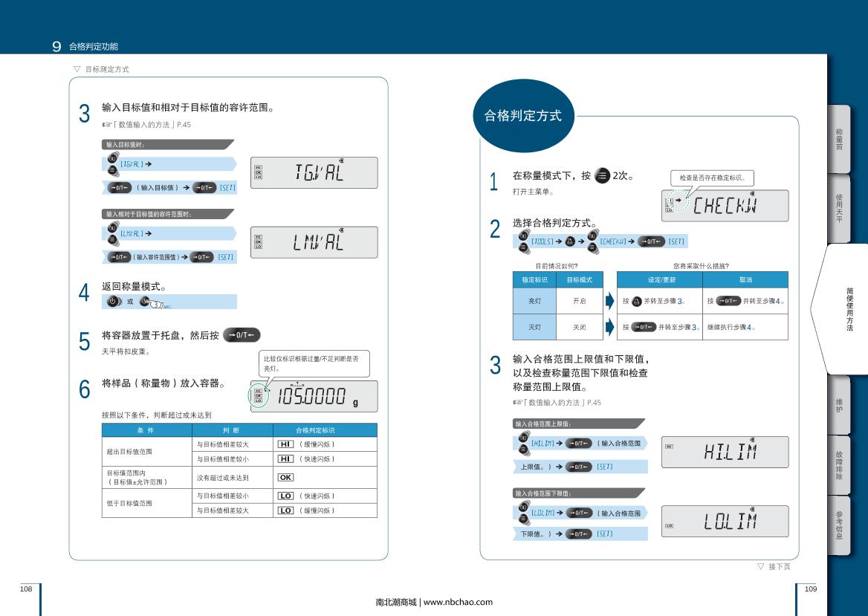Click the 0/T button beside step 5 heading
The height and width of the screenshot is (616, 868).
pos(242,335)
